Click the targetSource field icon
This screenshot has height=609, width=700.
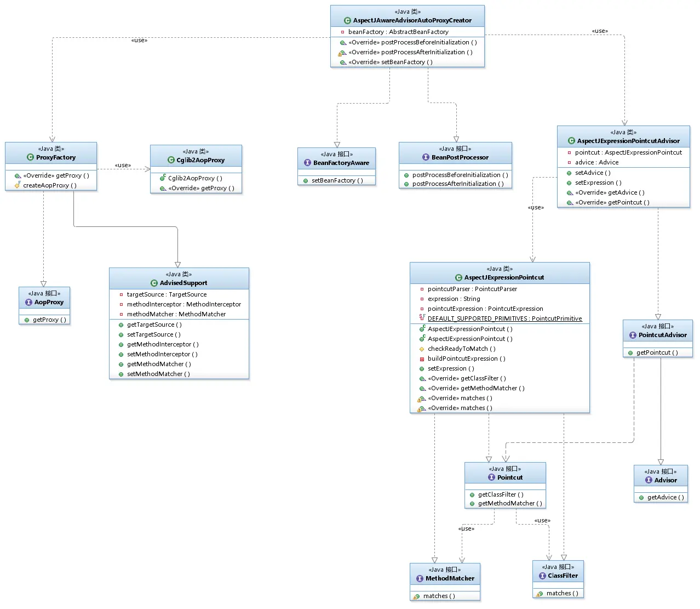tap(121, 294)
